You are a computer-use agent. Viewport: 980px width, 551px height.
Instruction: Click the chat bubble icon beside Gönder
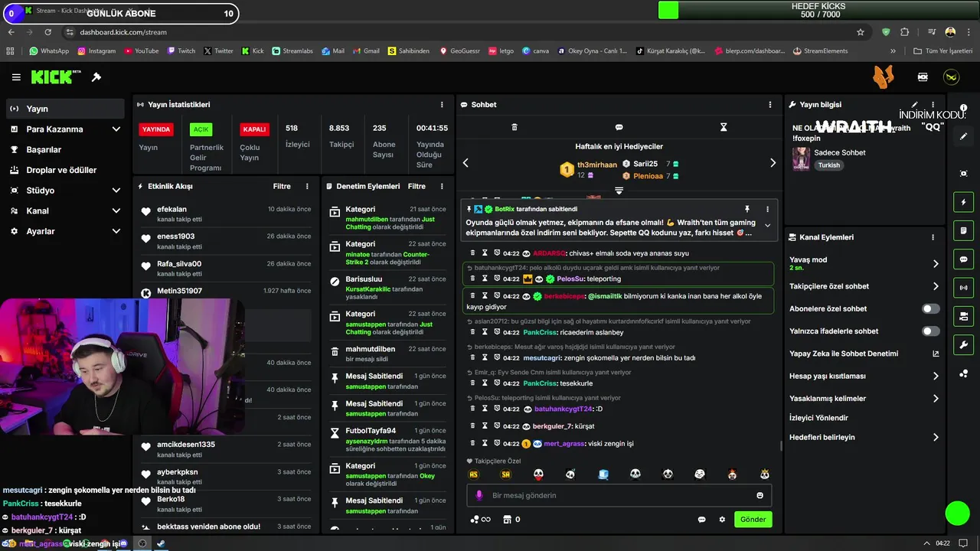click(x=701, y=520)
